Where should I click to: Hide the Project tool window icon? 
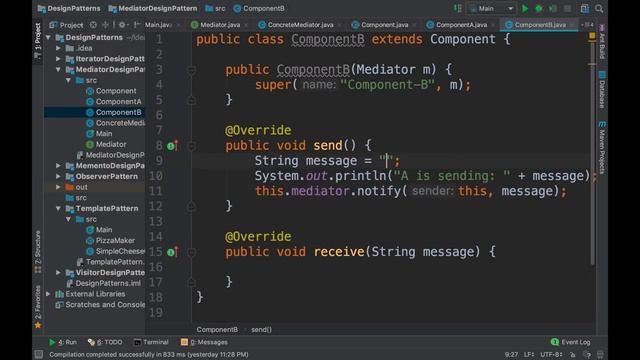tap(137, 25)
